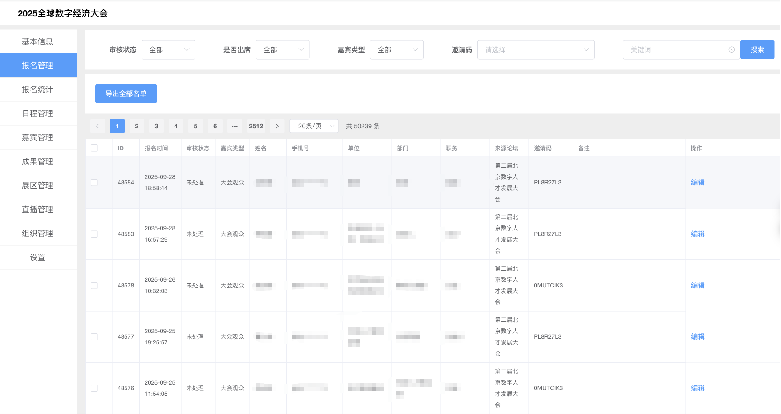Open 设置 in the left sidebar
This screenshot has height=414, width=781.
point(38,257)
